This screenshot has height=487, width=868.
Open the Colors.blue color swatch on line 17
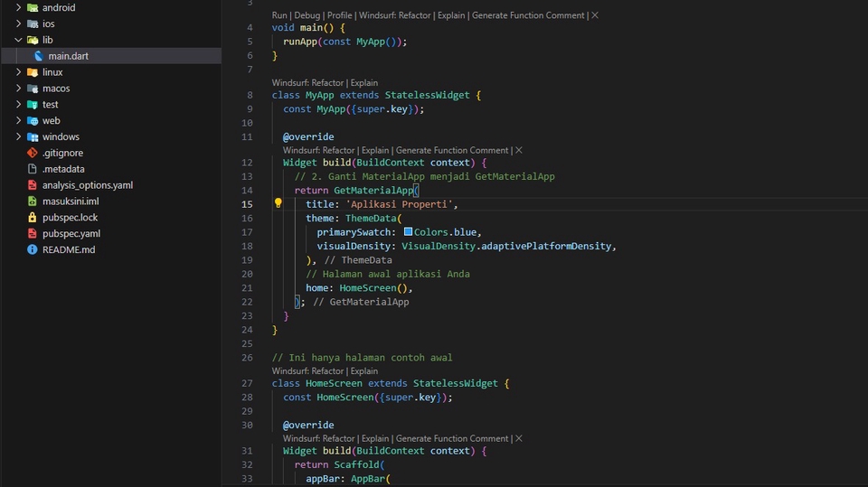408,231
